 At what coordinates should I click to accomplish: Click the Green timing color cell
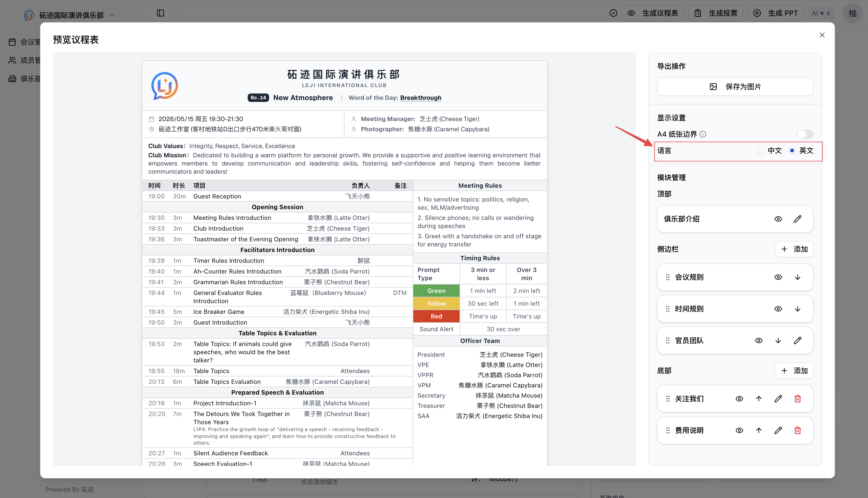(x=436, y=291)
